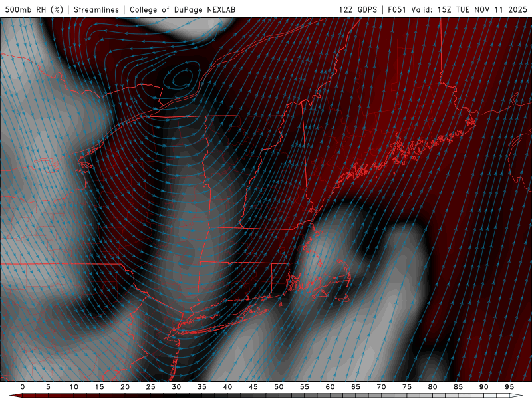Click 'Valid: 15Z TUE NOV 11 2025' text

[469, 9]
